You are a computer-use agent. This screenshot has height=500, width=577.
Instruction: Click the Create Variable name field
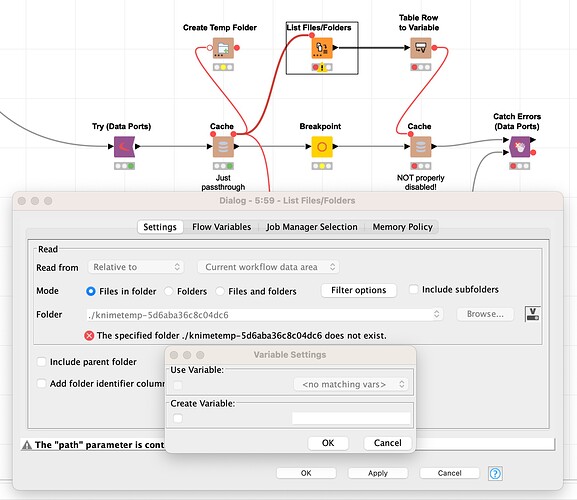[x=351, y=418]
